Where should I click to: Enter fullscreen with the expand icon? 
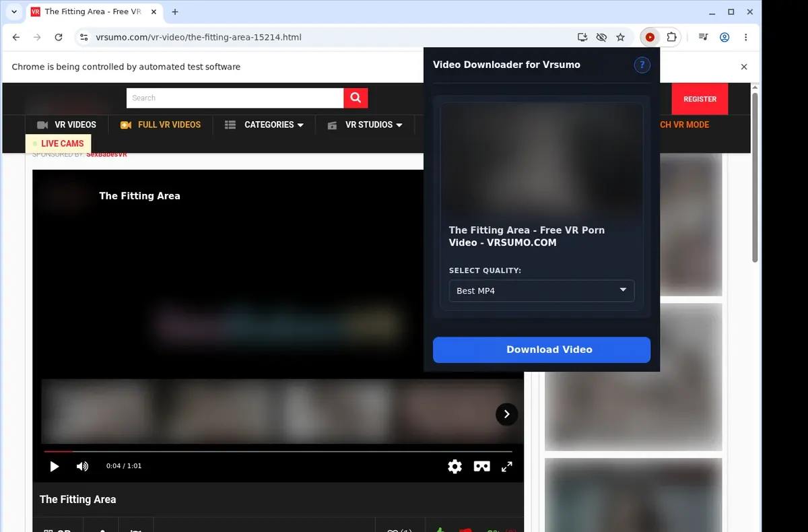coord(507,466)
